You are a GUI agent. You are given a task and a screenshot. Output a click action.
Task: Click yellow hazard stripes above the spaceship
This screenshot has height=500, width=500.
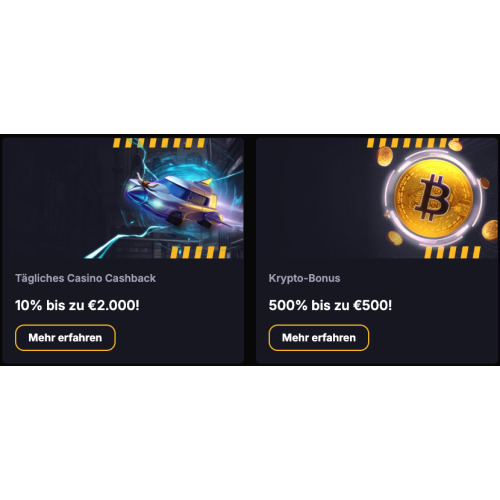point(159,143)
